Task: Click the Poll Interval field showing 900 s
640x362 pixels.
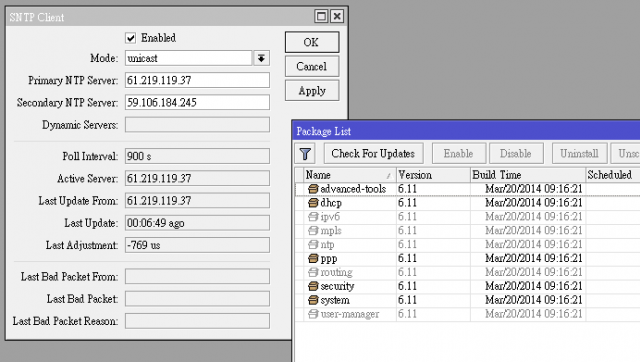Action: point(197,156)
